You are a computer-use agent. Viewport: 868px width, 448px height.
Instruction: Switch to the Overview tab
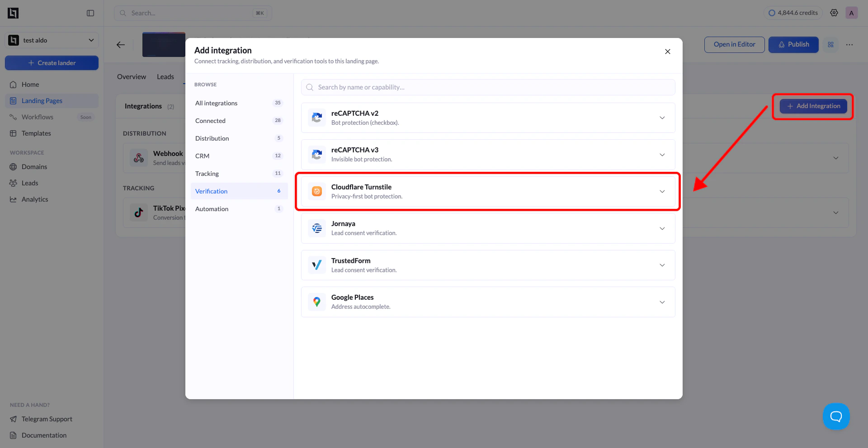click(132, 77)
